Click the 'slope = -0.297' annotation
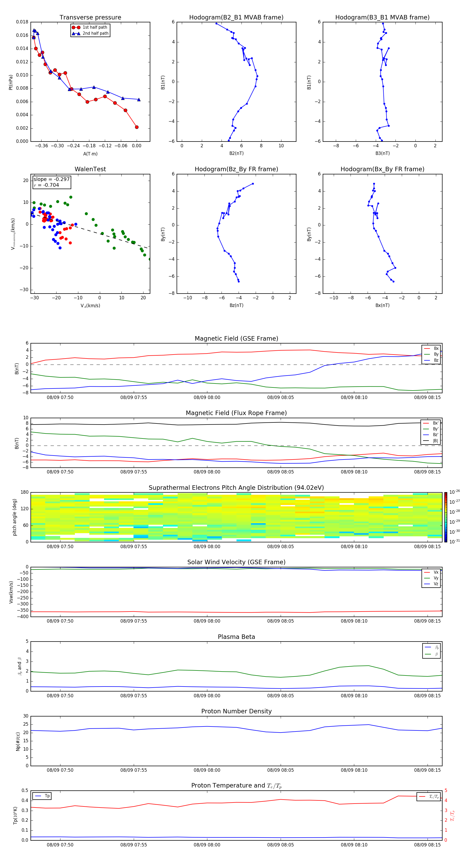This screenshot has height=868, width=473. coord(52,179)
